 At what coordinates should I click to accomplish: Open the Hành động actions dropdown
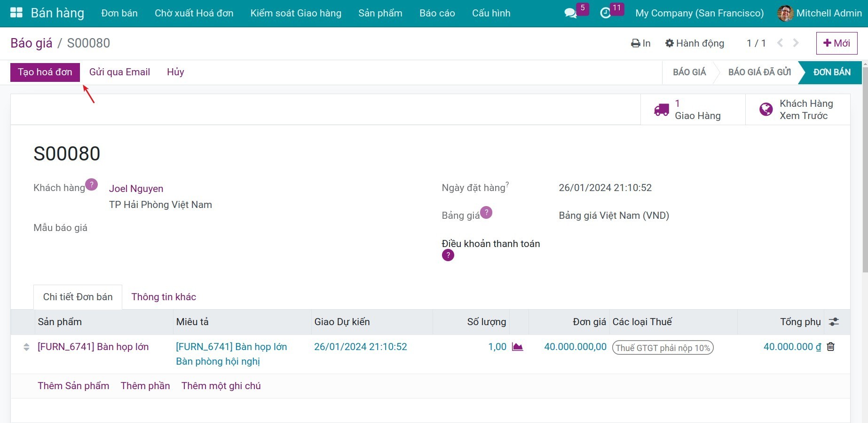pos(694,43)
